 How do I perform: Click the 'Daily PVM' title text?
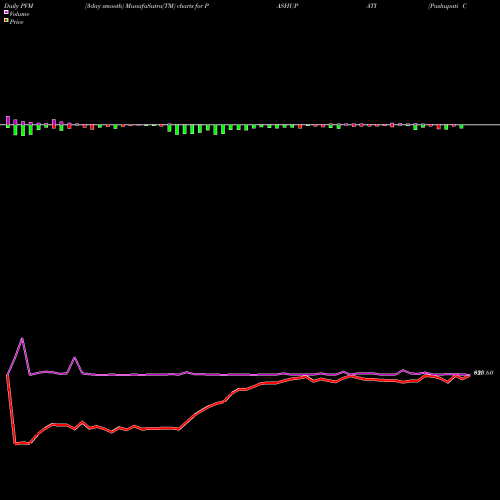(x=19, y=6)
